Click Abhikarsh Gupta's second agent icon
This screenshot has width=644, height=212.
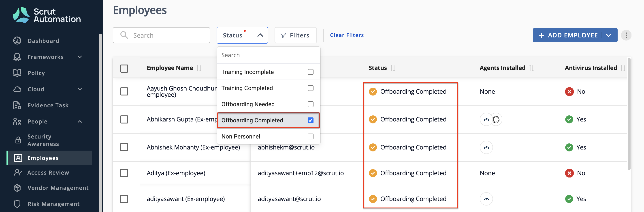pyautogui.click(x=496, y=119)
